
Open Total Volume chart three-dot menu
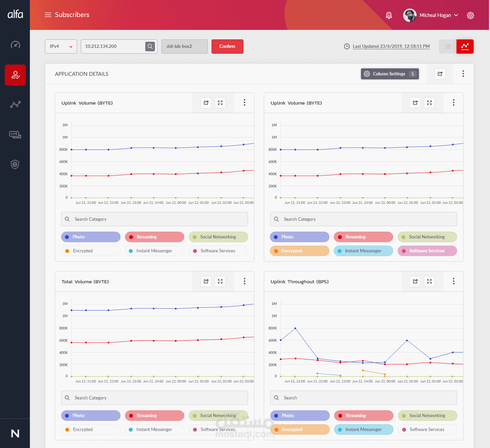pyautogui.click(x=244, y=281)
